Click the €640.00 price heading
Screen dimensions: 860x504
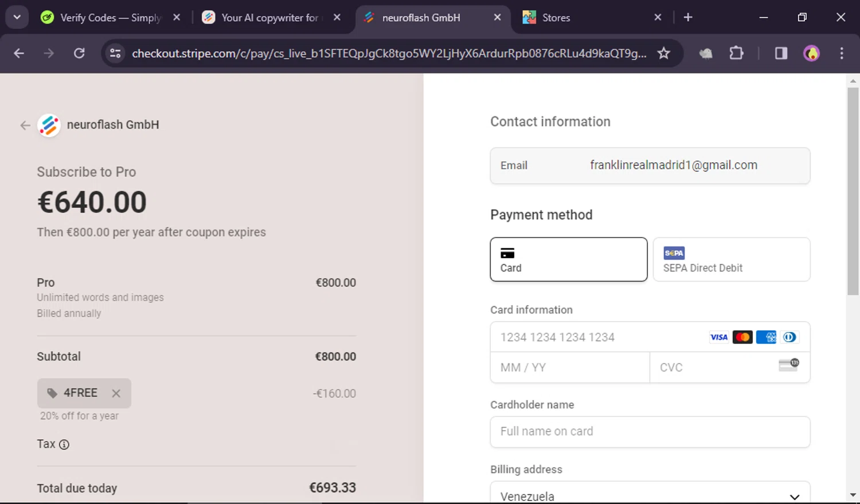[92, 202]
